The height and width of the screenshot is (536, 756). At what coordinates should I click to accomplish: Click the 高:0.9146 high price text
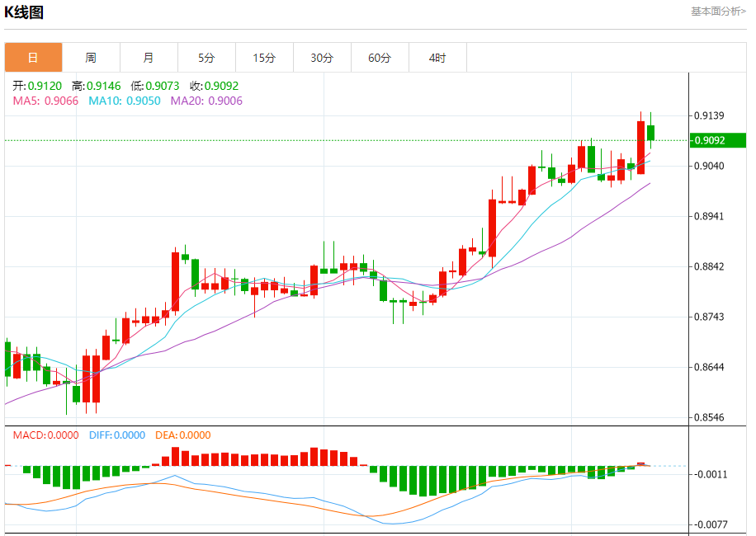click(x=96, y=86)
